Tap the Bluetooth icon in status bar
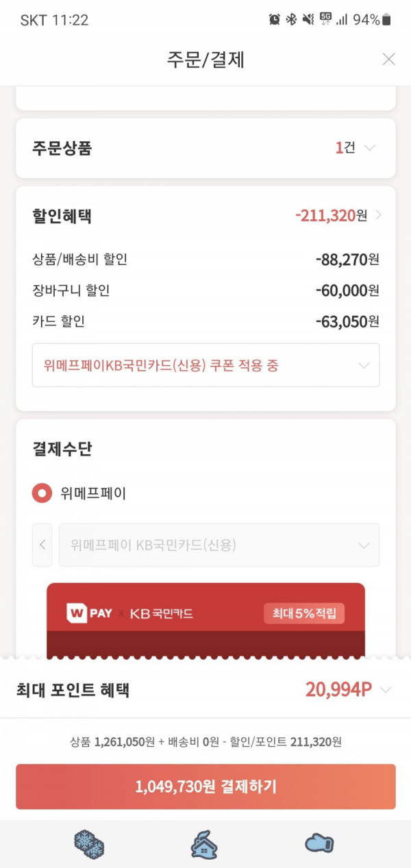This screenshot has width=411, height=868. click(291, 20)
